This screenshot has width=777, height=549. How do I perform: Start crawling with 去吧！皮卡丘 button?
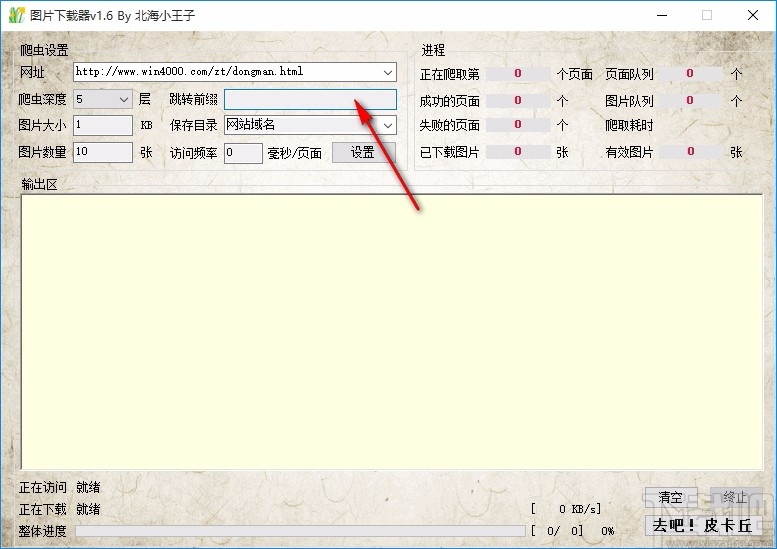703,525
